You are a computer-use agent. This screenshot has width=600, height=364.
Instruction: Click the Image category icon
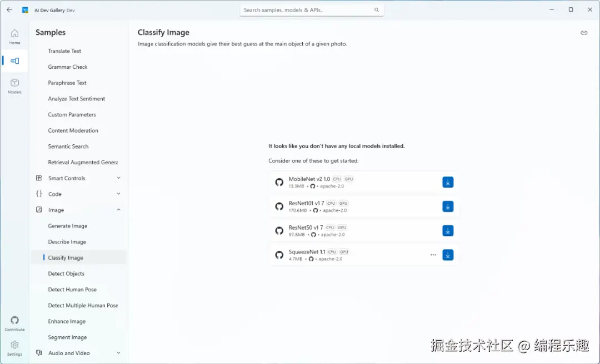[x=39, y=210]
